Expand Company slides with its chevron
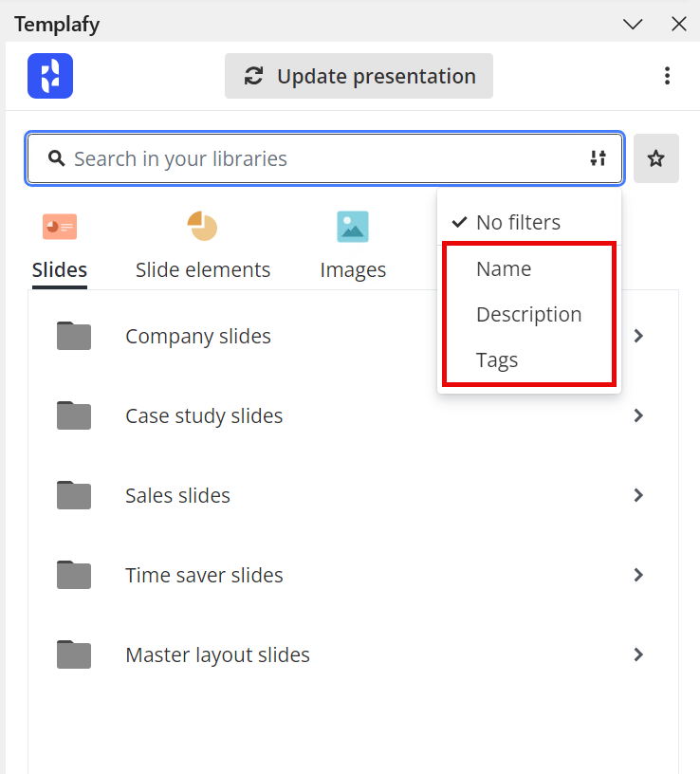 pyautogui.click(x=638, y=336)
